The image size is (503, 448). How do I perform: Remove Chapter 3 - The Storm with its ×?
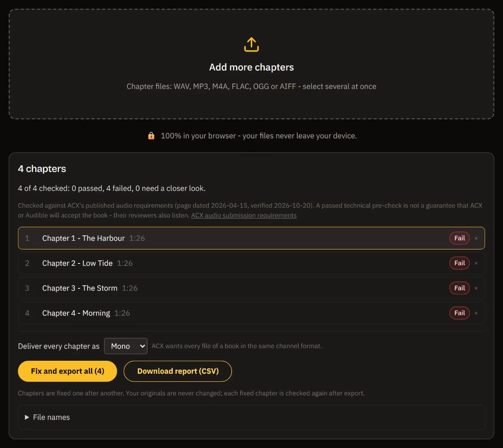click(x=476, y=288)
